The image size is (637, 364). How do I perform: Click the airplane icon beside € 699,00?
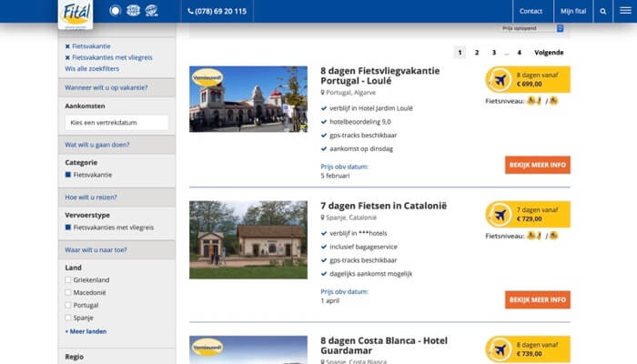tap(500, 80)
